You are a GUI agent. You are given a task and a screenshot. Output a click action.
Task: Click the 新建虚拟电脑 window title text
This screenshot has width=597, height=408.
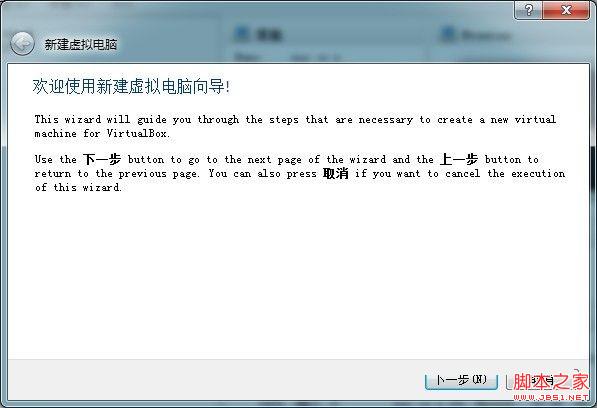click(x=81, y=44)
